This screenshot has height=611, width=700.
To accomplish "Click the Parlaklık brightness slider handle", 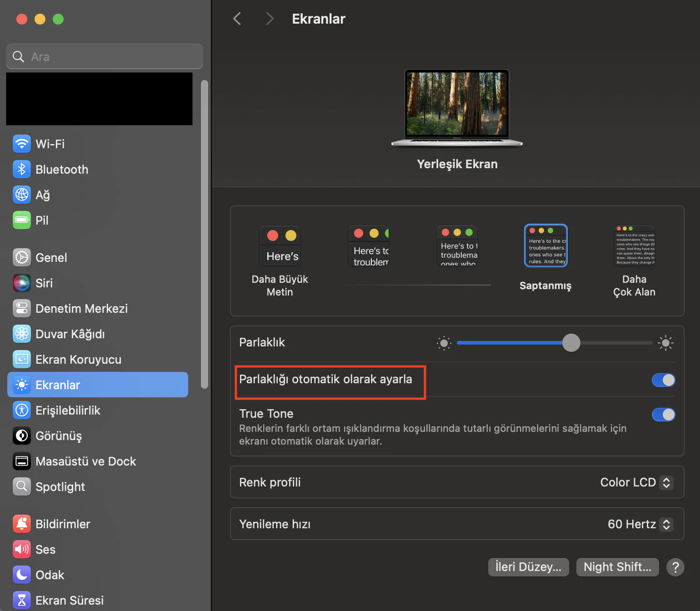I will tap(571, 343).
